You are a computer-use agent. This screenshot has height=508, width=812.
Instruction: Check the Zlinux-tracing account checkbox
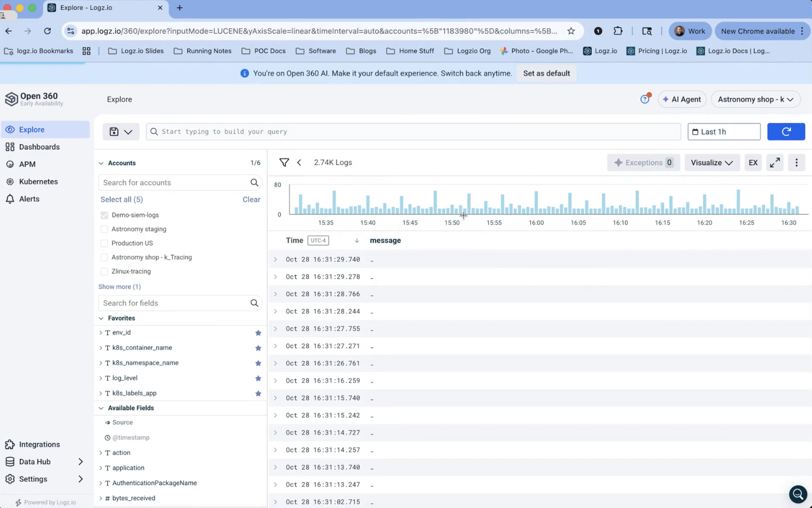105,271
